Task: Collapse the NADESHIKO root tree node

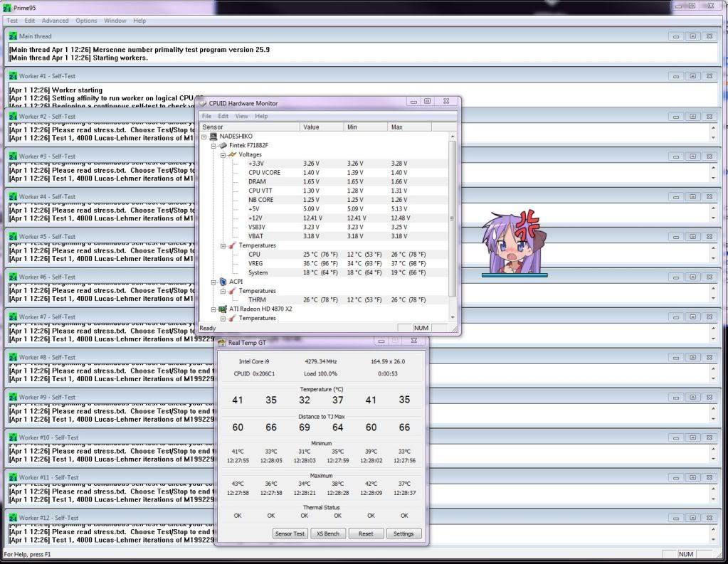Action: [204, 136]
